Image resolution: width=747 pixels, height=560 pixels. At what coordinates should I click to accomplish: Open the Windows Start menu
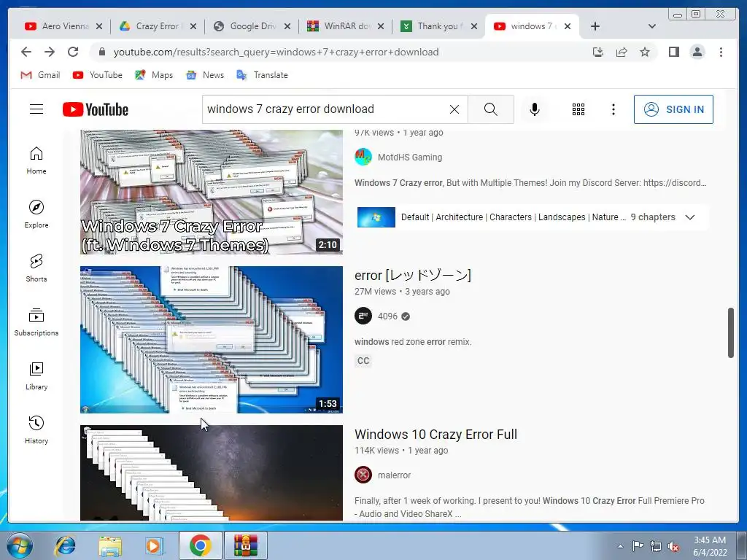pyautogui.click(x=20, y=545)
